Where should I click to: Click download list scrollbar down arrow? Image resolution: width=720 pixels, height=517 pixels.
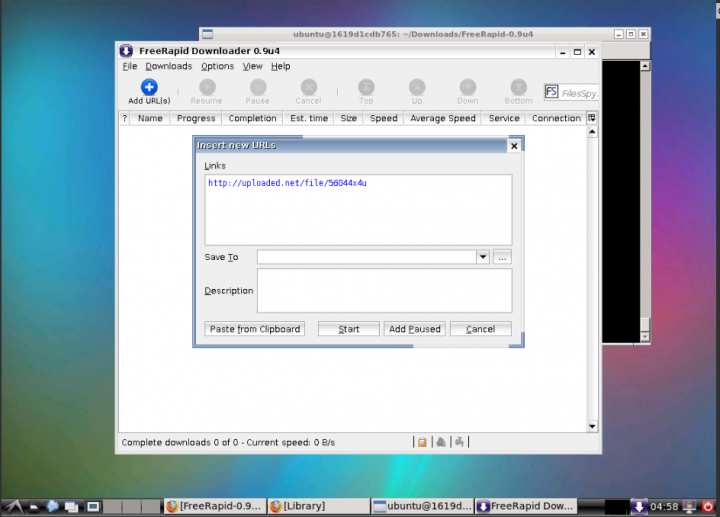(592, 427)
